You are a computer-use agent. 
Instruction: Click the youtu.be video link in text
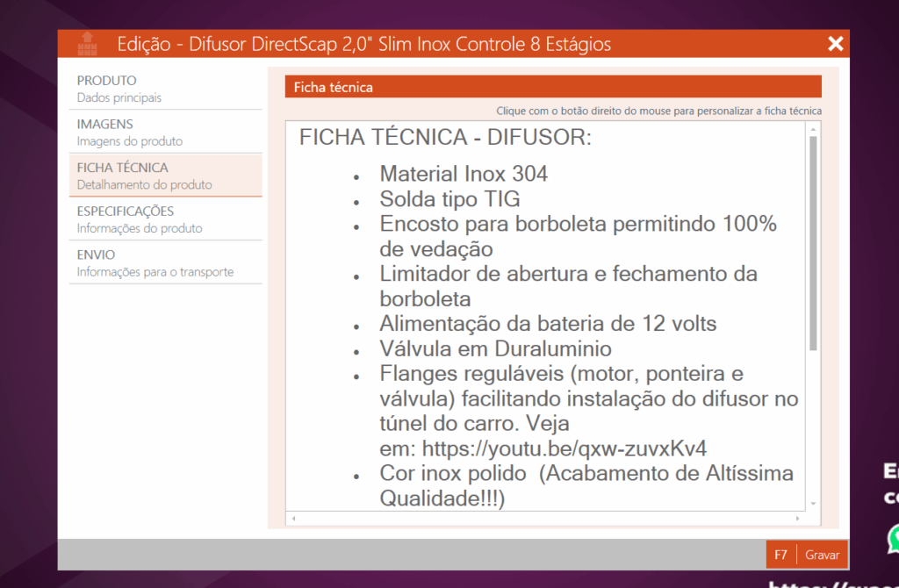click(x=564, y=448)
